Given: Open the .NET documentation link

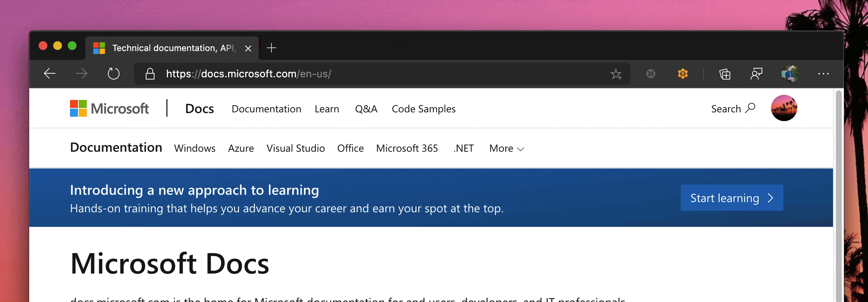Looking at the screenshot, I should pyautogui.click(x=464, y=148).
